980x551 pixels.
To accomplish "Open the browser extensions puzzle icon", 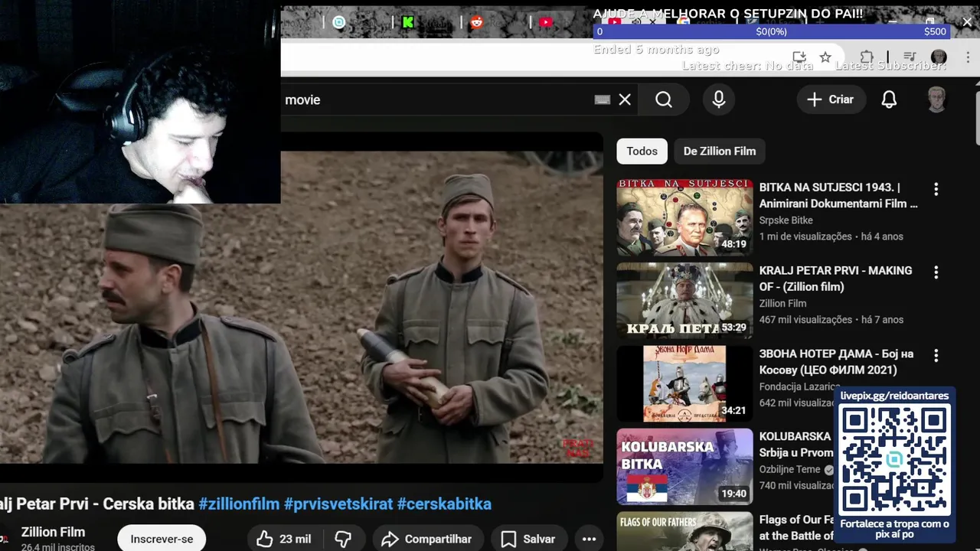I will click(867, 57).
